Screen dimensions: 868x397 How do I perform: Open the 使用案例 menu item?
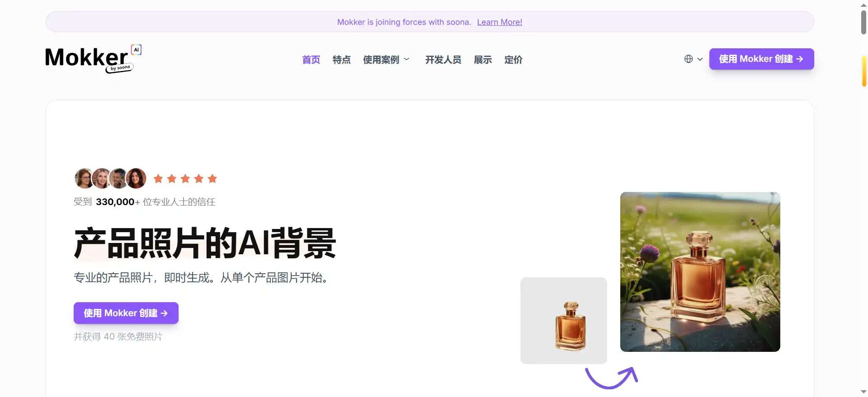tap(381, 60)
